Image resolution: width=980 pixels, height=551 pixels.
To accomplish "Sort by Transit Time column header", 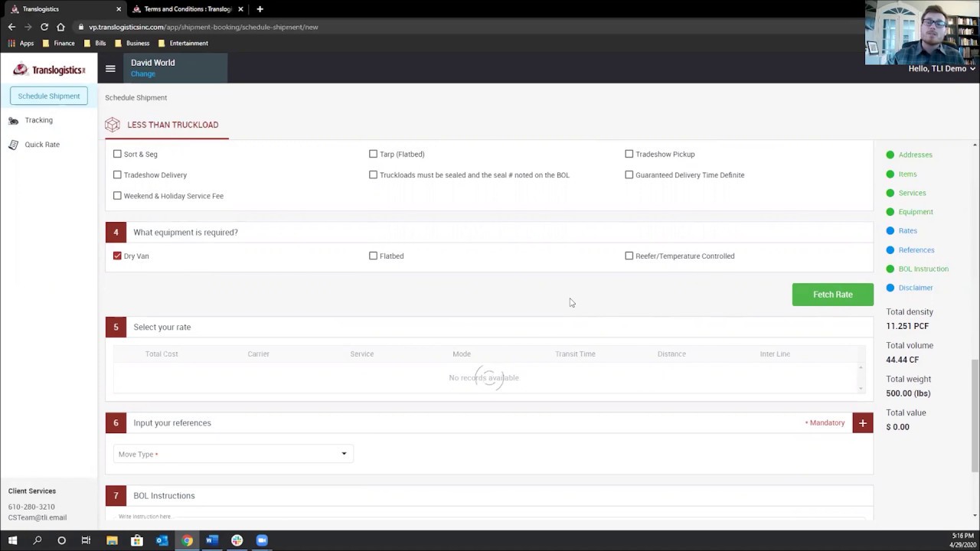I will point(575,354).
